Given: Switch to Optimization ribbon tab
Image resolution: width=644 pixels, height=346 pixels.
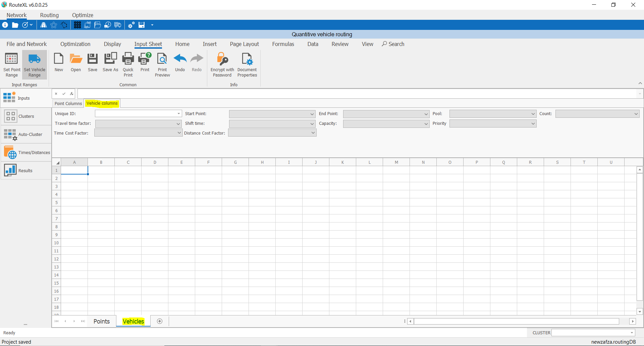Looking at the screenshot, I should tap(75, 44).
